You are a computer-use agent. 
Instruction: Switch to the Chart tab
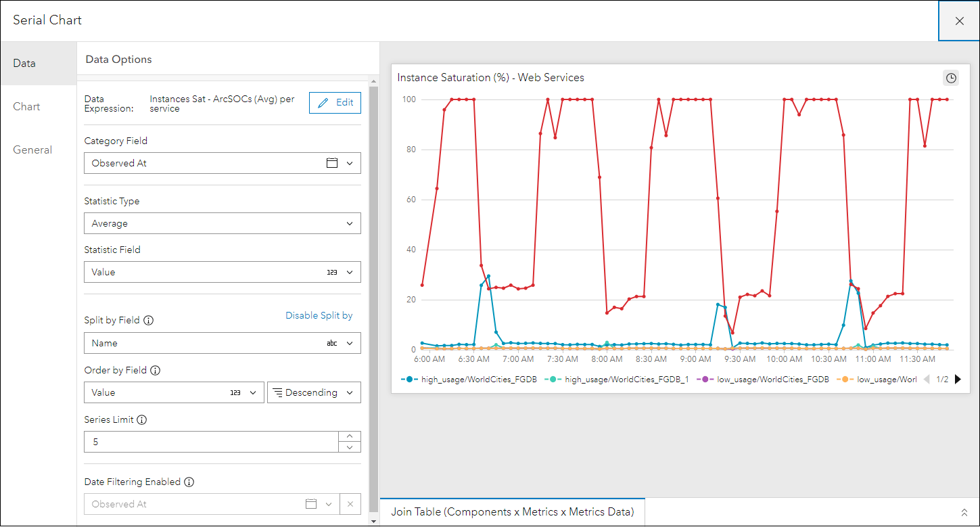point(27,107)
